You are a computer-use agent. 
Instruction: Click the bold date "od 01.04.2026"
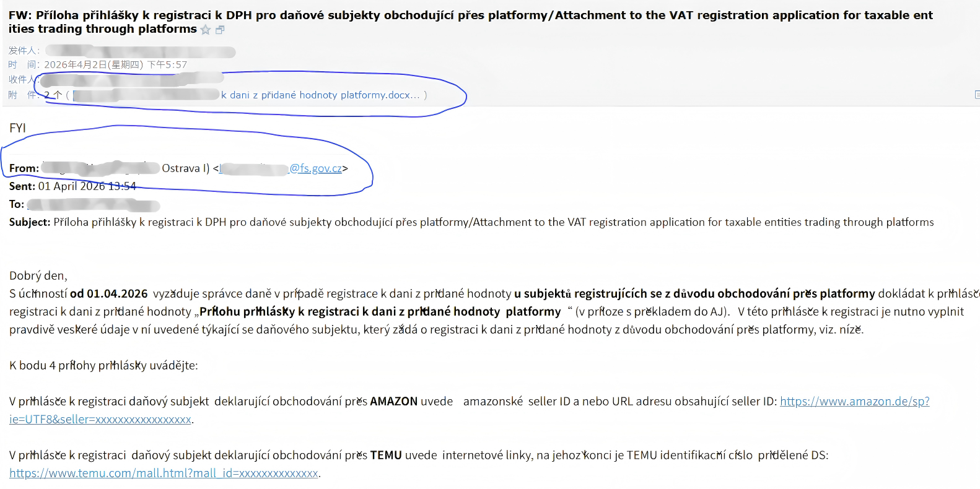coord(108,294)
